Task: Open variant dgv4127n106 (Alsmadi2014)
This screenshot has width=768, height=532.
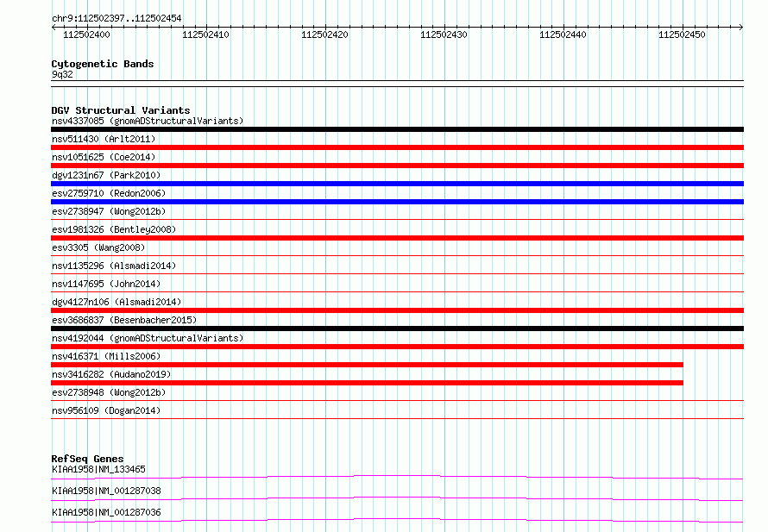Action: (116, 302)
